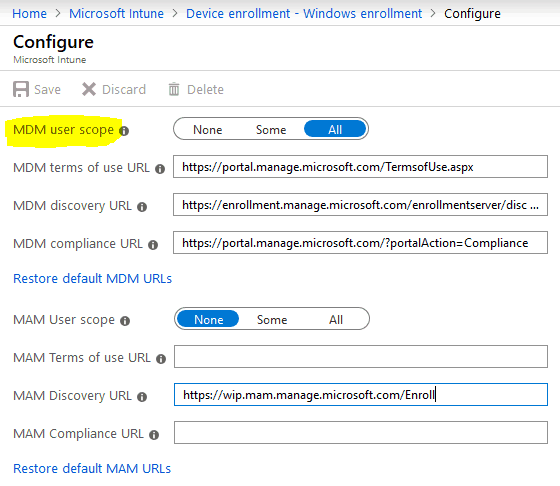Click Restore default MAM URLs link
This screenshot has width=560, height=486.
pos(92,469)
